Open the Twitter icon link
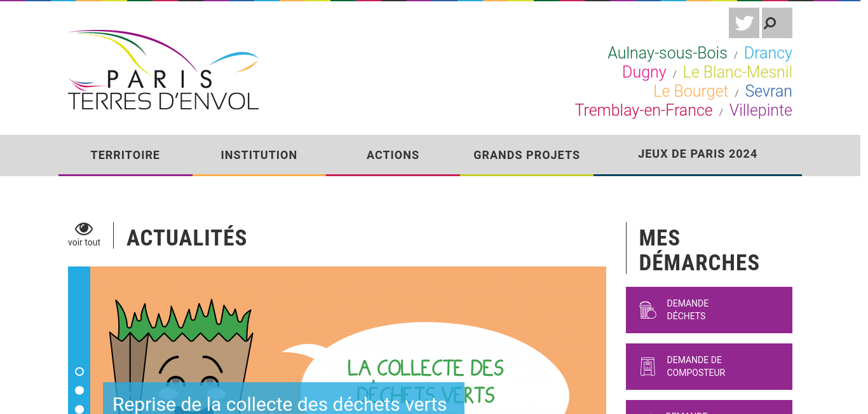The height and width of the screenshot is (414, 868). [x=744, y=23]
